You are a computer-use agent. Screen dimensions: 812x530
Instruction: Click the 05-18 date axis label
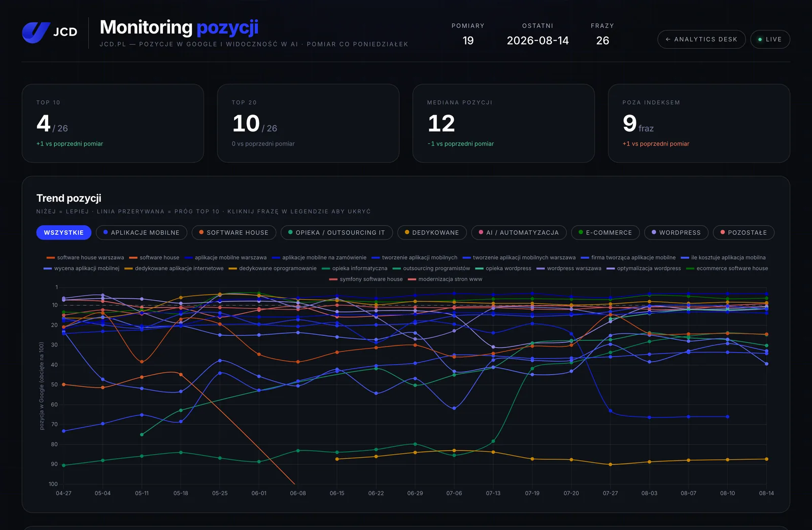click(x=181, y=493)
